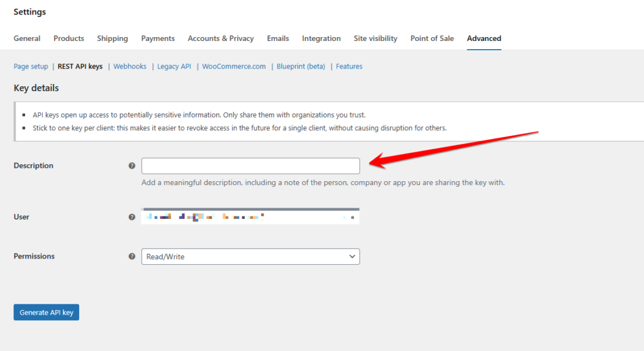Image resolution: width=644 pixels, height=351 pixels.
Task: Open the Products settings tab
Action: pos(69,38)
